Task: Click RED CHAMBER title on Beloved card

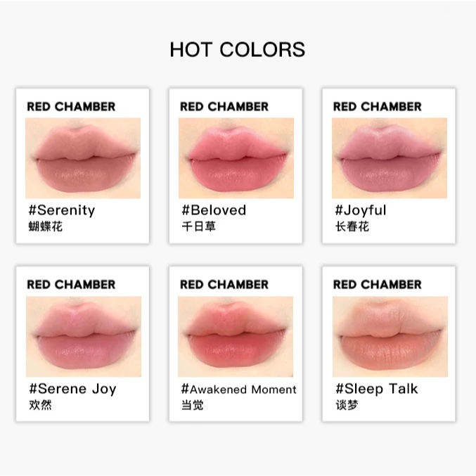Action: (224, 107)
